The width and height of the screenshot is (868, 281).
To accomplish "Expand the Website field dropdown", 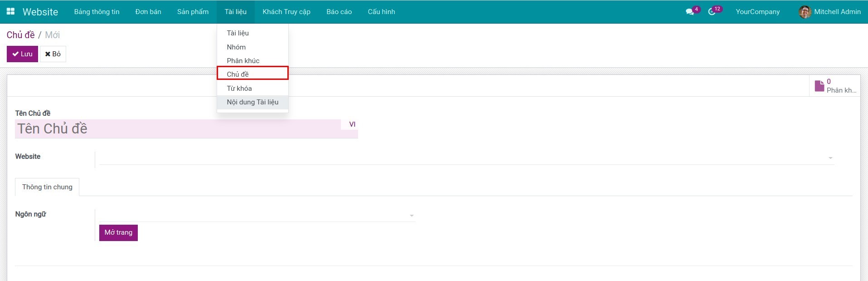I will (830, 158).
